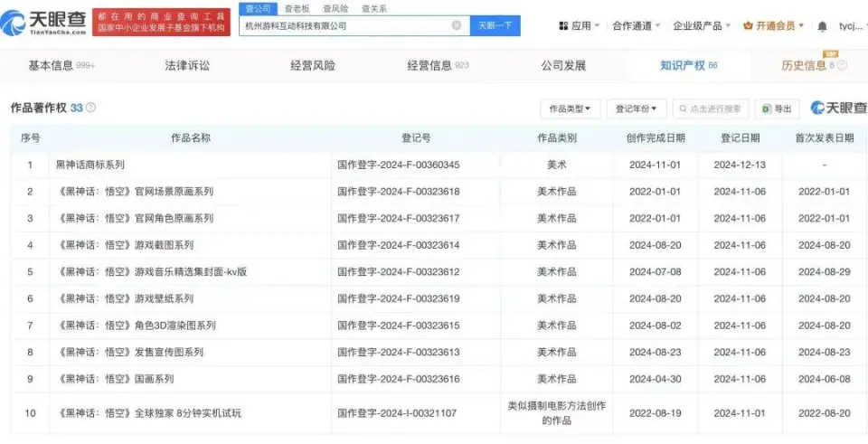Click the Excel icon on the 导出 button
This screenshot has height=444, width=868.
click(766, 109)
